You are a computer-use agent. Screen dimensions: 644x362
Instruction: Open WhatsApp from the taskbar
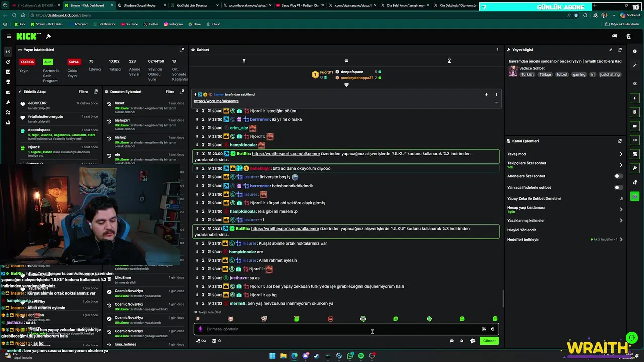point(350,356)
